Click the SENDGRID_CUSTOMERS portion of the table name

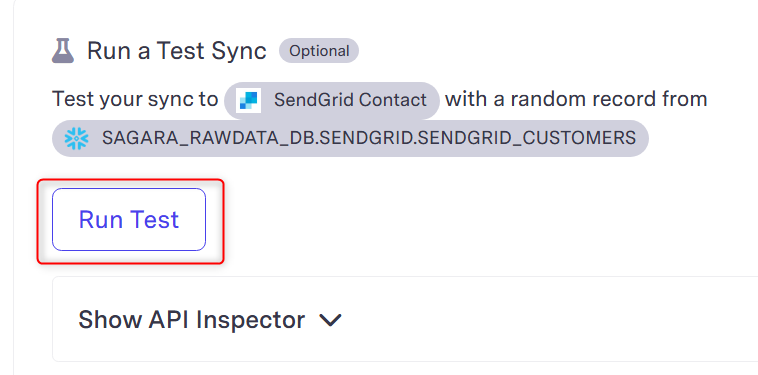click(526, 138)
